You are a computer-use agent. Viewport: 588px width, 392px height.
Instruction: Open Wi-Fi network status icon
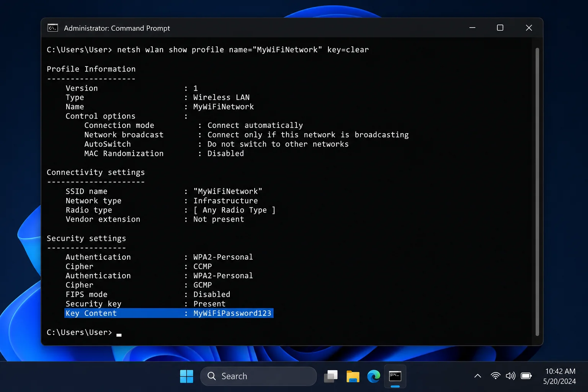tap(495, 376)
